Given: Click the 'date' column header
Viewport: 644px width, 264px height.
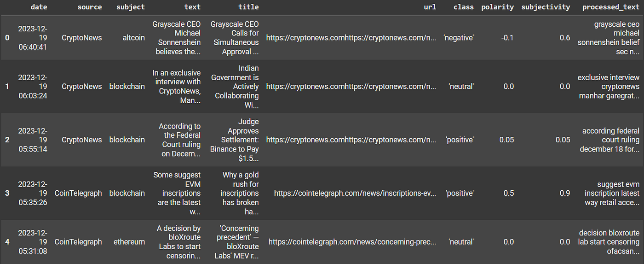Looking at the screenshot, I should tap(39, 7).
